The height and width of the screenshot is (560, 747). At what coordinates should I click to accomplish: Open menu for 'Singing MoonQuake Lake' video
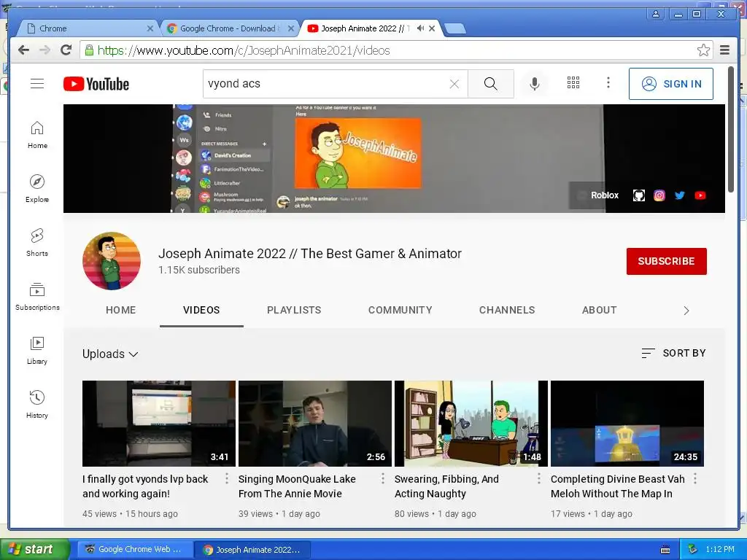383,478
